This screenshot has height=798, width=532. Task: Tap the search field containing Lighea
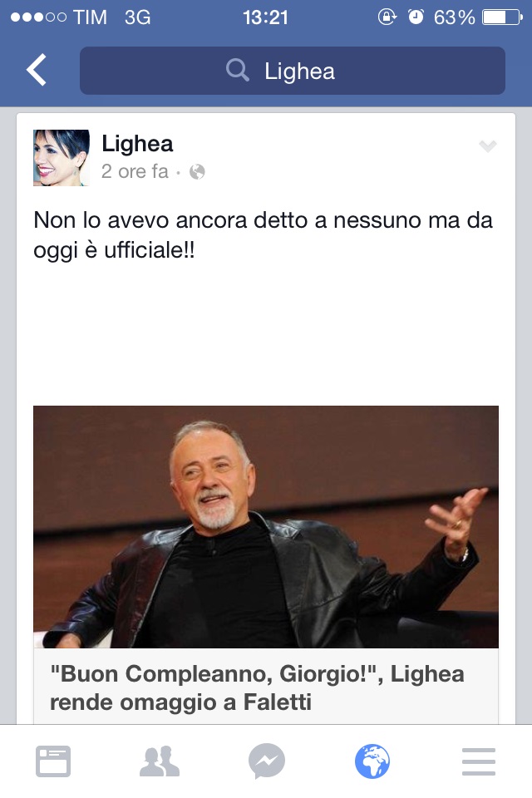tap(293, 71)
